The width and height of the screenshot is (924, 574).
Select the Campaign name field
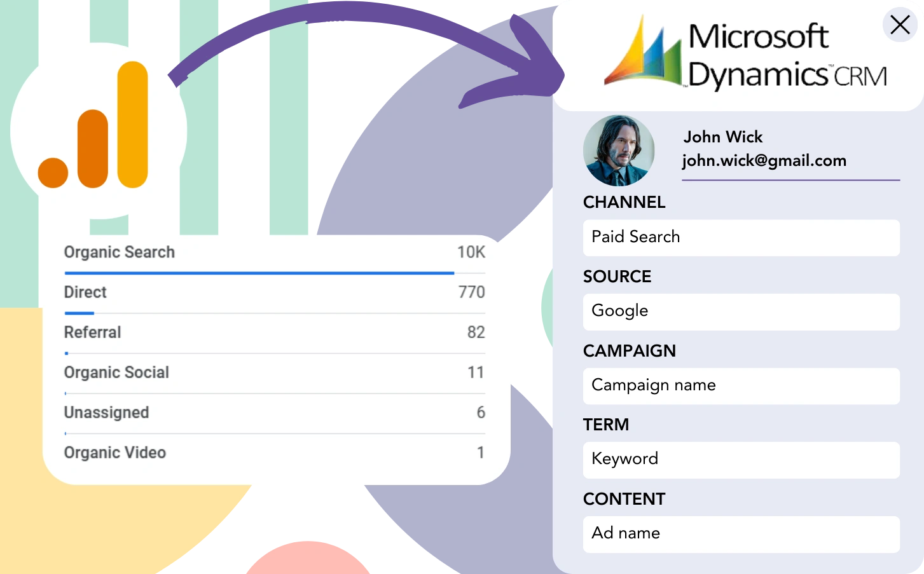point(741,386)
